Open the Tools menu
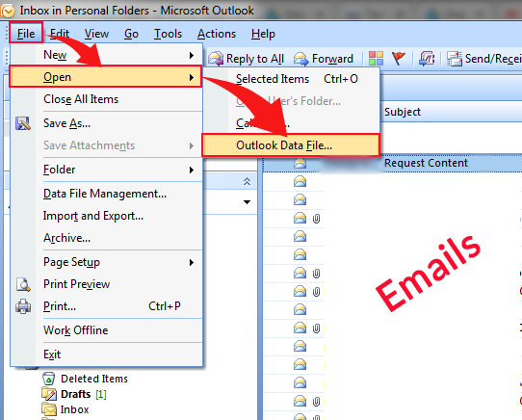The image size is (522, 420). pyautogui.click(x=168, y=34)
